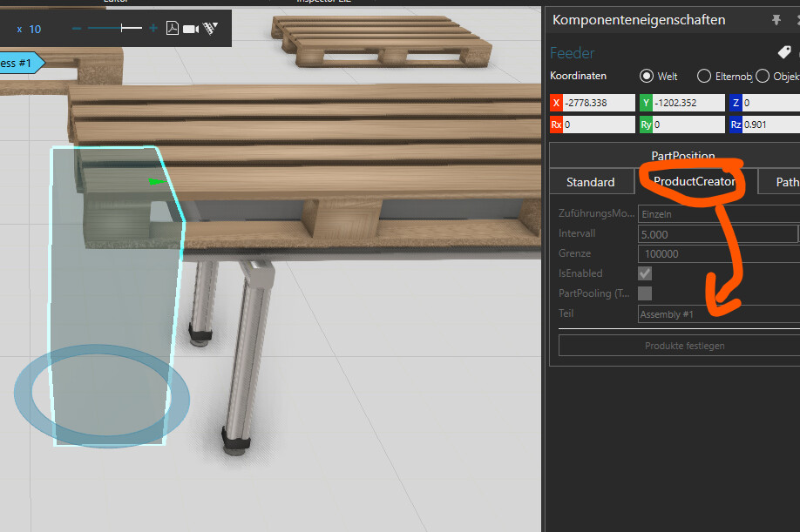Increase simulation speed with plus icon
Viewport: 800px width, 532px height.
[x=153, y=28]
